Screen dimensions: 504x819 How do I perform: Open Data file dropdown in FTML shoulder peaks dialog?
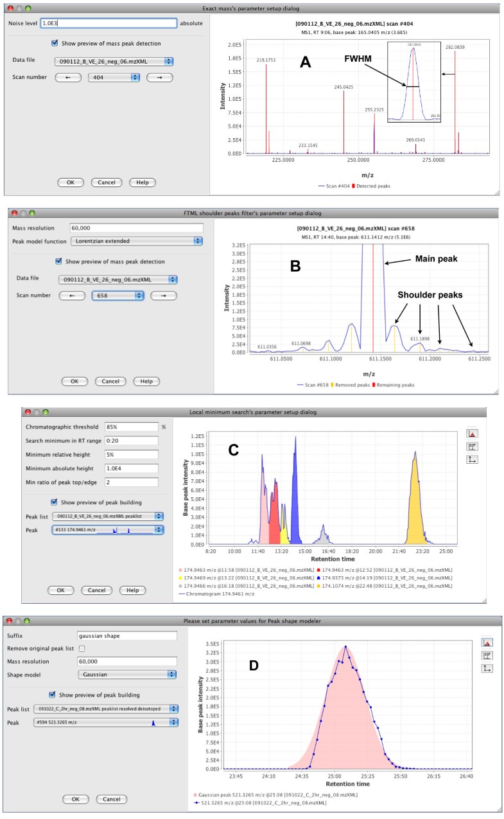117,279
